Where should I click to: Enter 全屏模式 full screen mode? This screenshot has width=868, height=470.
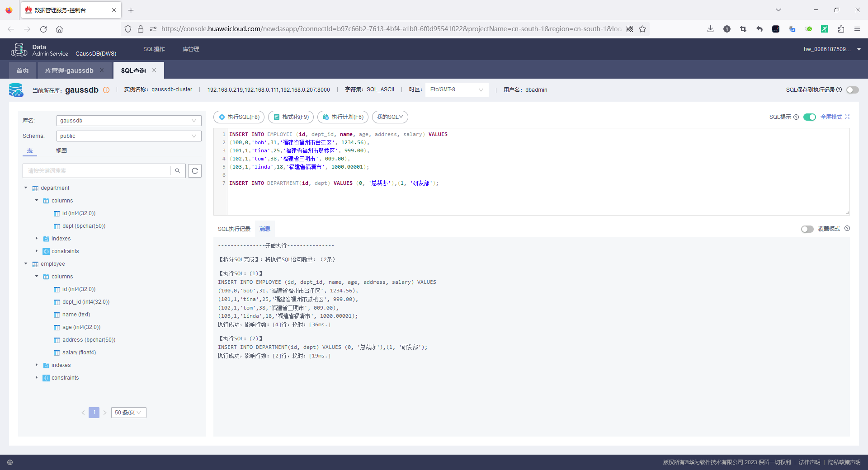[x=835, y=117]
